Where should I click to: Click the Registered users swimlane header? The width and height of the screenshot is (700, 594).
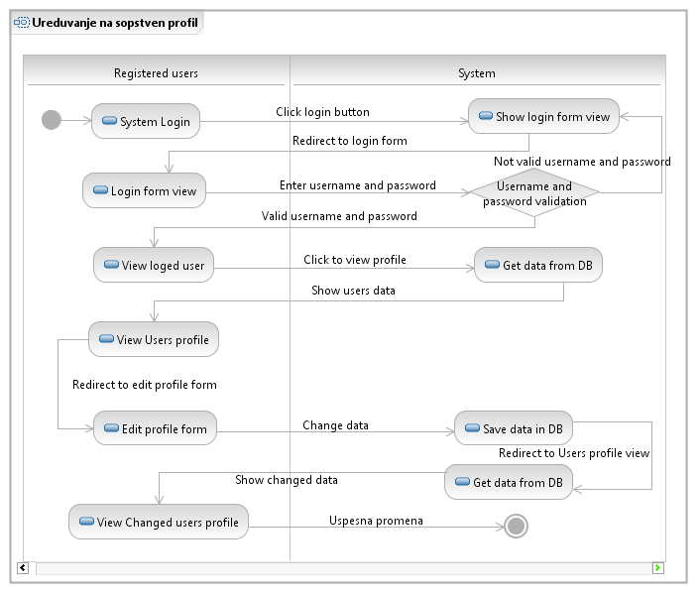pyautogui.click(x=156, y=73)
